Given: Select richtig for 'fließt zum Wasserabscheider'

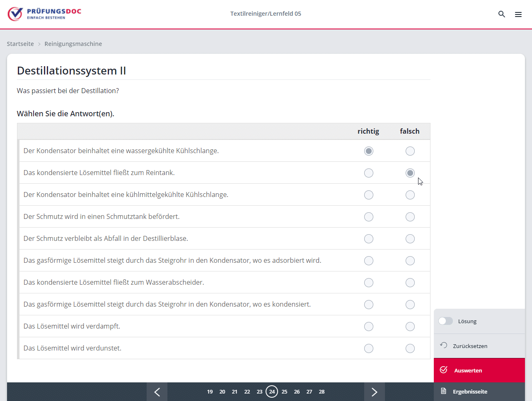Looking at the screenshot, I should click(x=368, y=283).
